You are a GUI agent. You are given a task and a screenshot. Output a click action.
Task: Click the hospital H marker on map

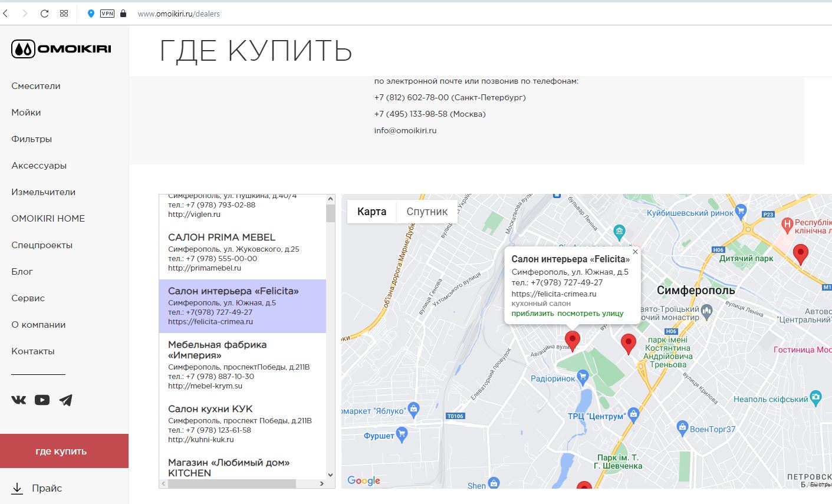click(787, 225)
